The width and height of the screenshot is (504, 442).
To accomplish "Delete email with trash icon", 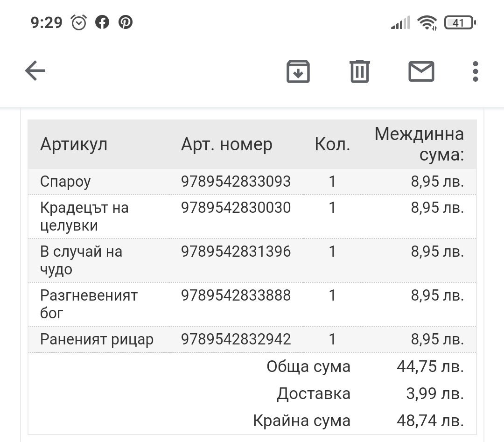I will coord(360,71).
